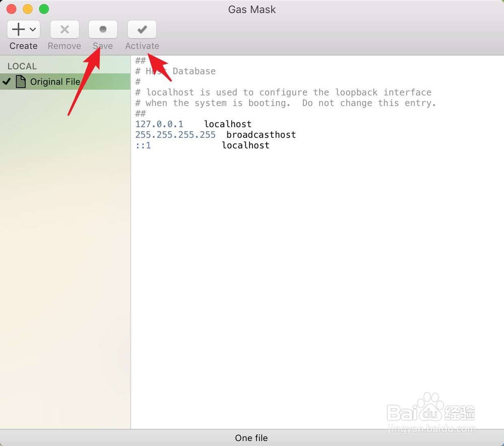Click the Remove X button
This screenshot has height=446, width=504.
click(65, 29)
